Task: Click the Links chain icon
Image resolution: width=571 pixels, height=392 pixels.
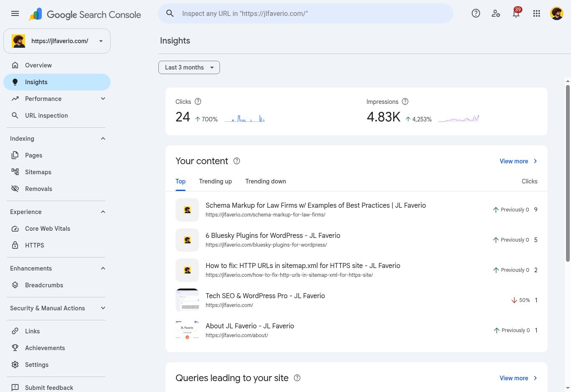Action: point(15,331)
